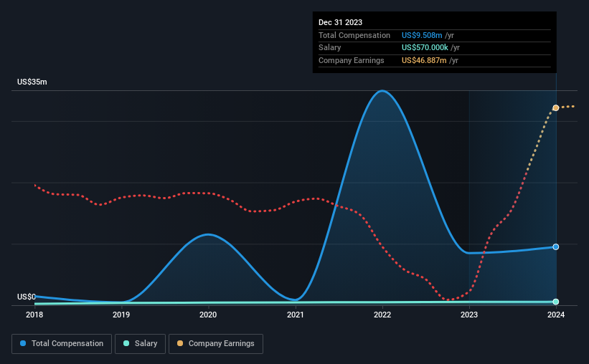Click the teal dot in Salary legend
The width and height of the screenshot is (589, 364).
(126, 343)
